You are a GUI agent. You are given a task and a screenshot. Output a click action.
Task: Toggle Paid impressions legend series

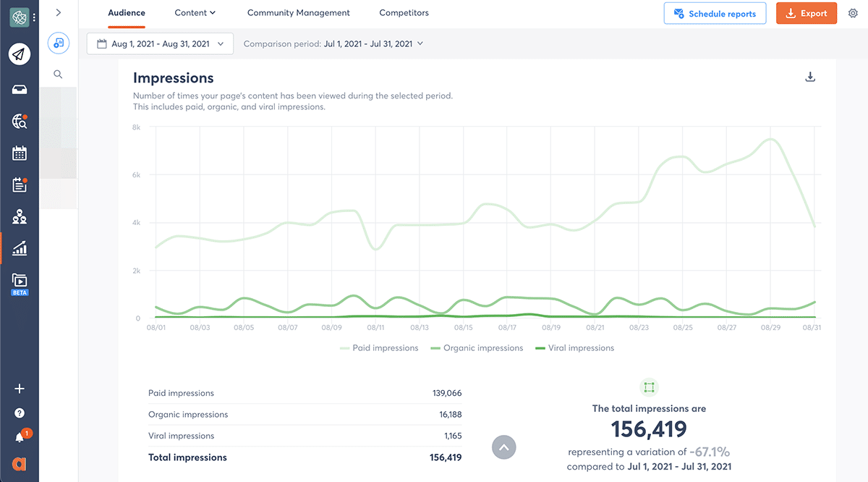coord(379,348)
